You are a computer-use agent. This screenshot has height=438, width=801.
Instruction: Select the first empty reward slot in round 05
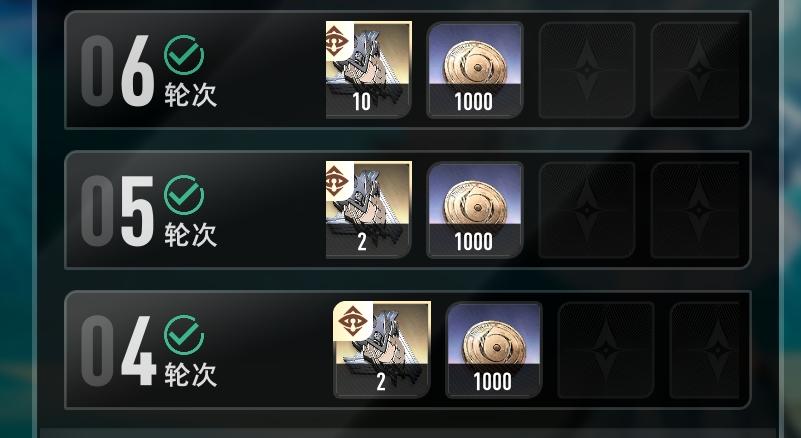click(x=587, y=210)
